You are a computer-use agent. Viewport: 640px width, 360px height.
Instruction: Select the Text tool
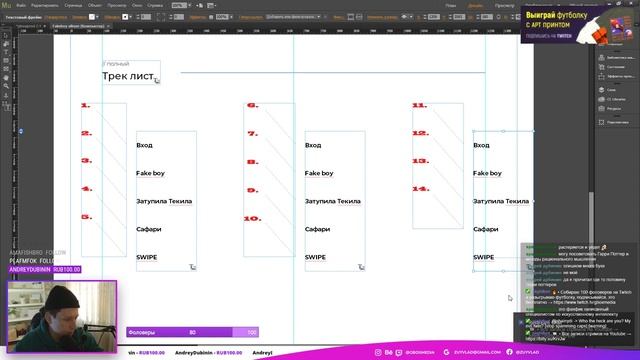(6, 52)
